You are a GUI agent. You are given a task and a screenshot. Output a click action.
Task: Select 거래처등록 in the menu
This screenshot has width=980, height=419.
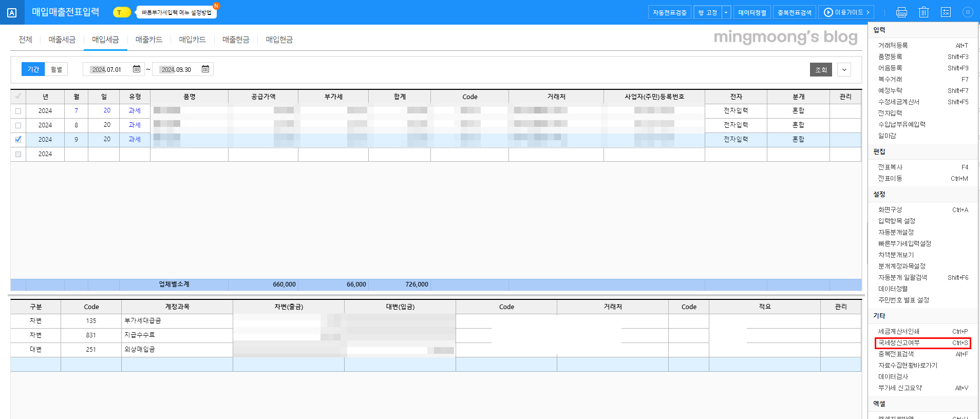(893, 46)
